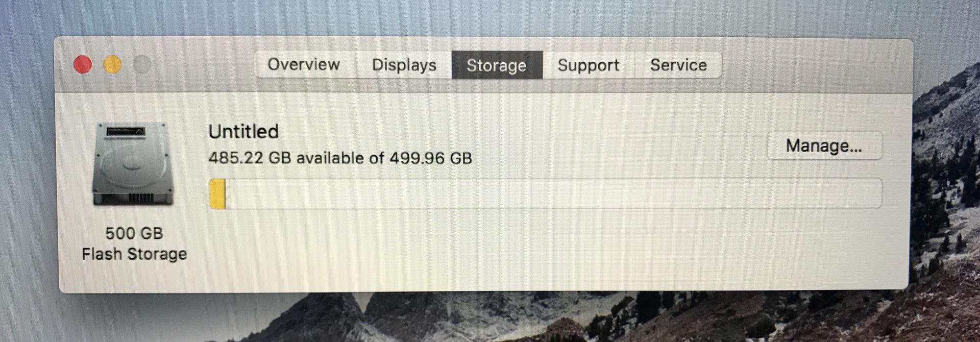This screenshot has width=980, height=342.
Task: Click the Manage... button
Action: [824, 145]
